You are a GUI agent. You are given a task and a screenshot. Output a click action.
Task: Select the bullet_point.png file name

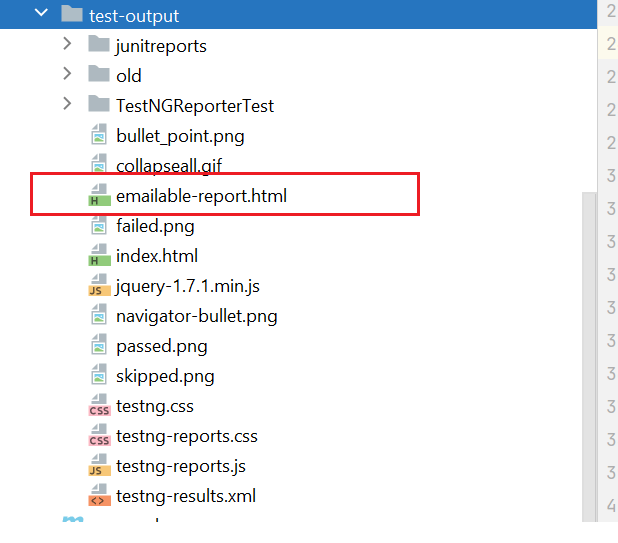tap(180, 136)
